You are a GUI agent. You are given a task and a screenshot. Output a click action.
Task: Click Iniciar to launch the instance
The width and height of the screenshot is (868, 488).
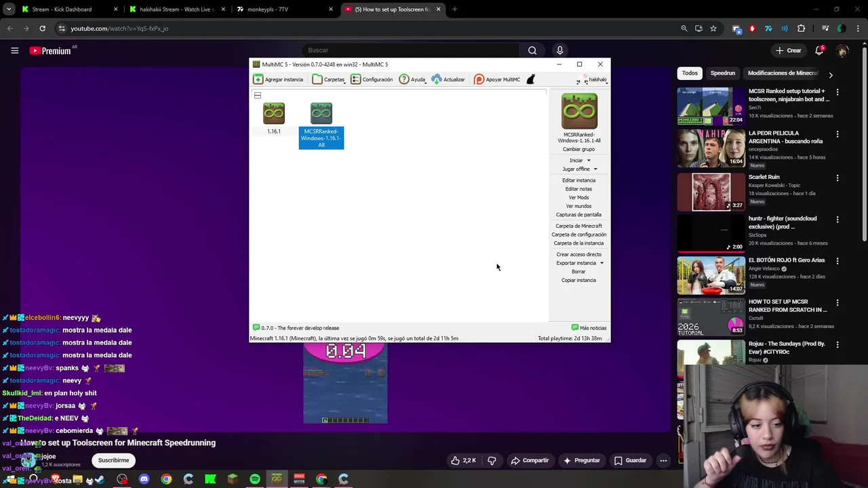point(576,161)
